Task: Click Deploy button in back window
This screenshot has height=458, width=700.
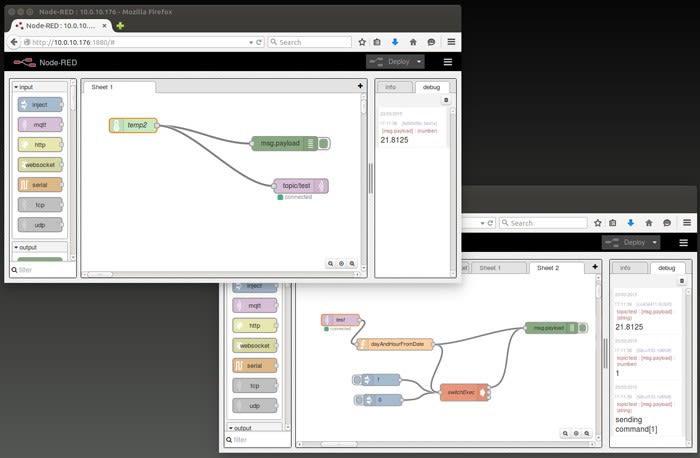Action: click(626, 242)
